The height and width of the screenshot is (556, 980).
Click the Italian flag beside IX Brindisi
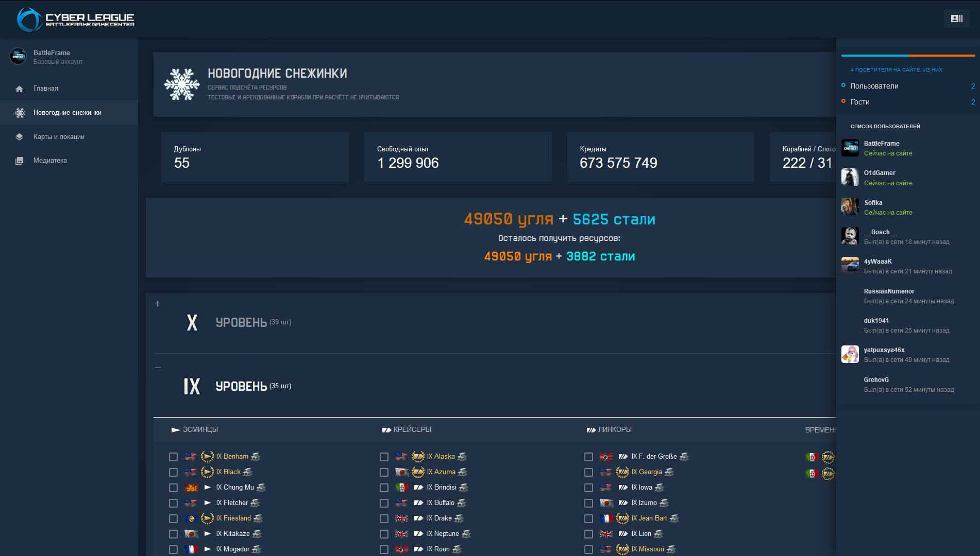(x=402, y=488)
